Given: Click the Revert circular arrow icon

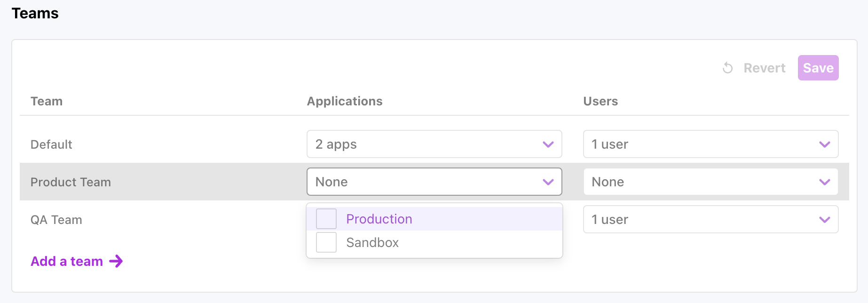Looking at the screenshot, I should click(727, 68).
